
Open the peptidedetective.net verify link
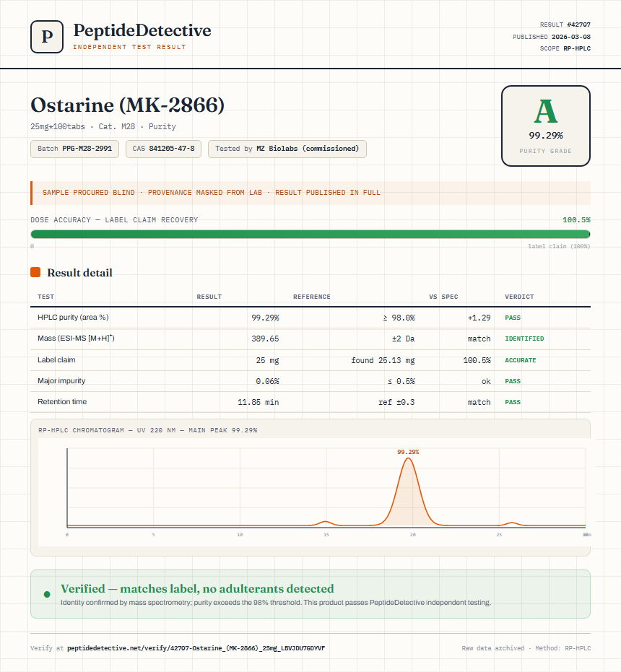tap(196, 648)
